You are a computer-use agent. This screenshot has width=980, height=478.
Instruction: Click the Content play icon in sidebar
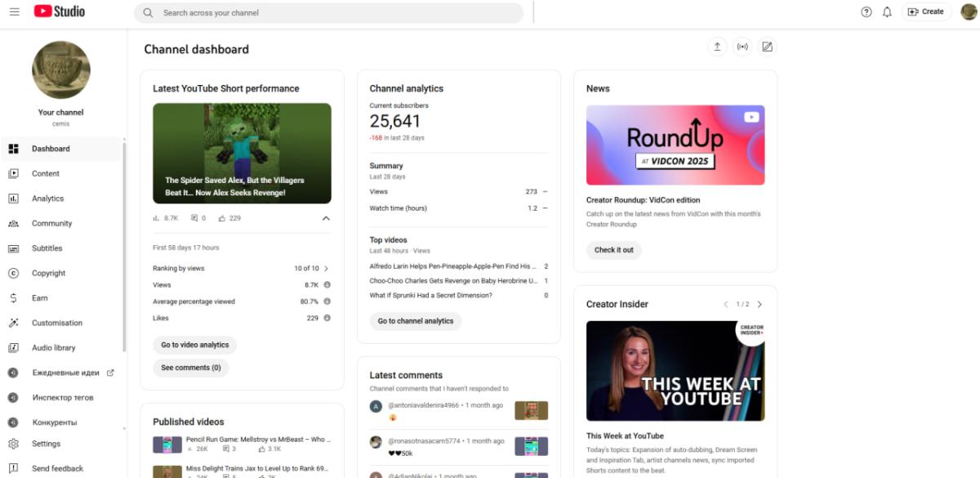[x=13, y=173]
